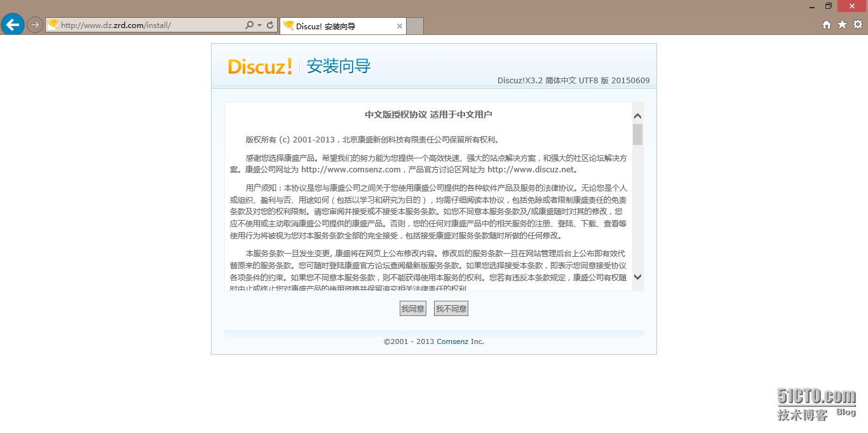
Task: Click the http://www.comsenz.com URL text
Action: point(351,170)
